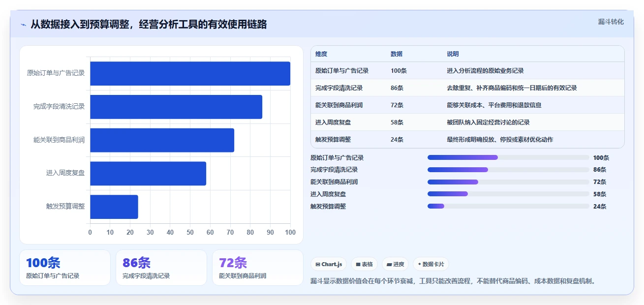Click 原始订单与广告记录 in the table's first column

(x=342, y=71)
